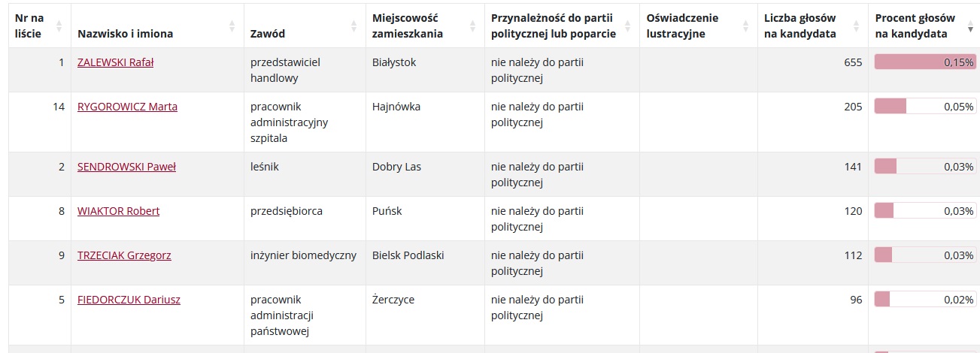The height and width of the screenshot is (353, 980).
Task: Select the vote count cell 655
Action: (813, 70)
